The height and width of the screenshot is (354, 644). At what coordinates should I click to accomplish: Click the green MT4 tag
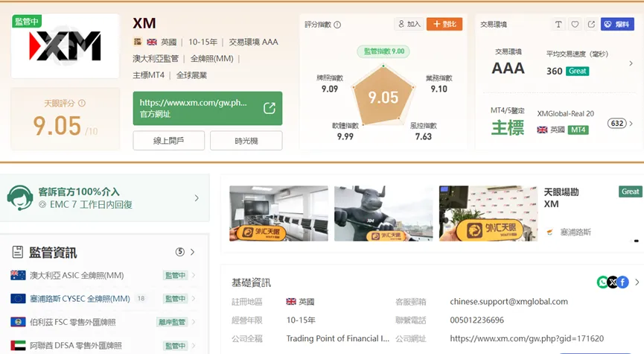[578, 130]
